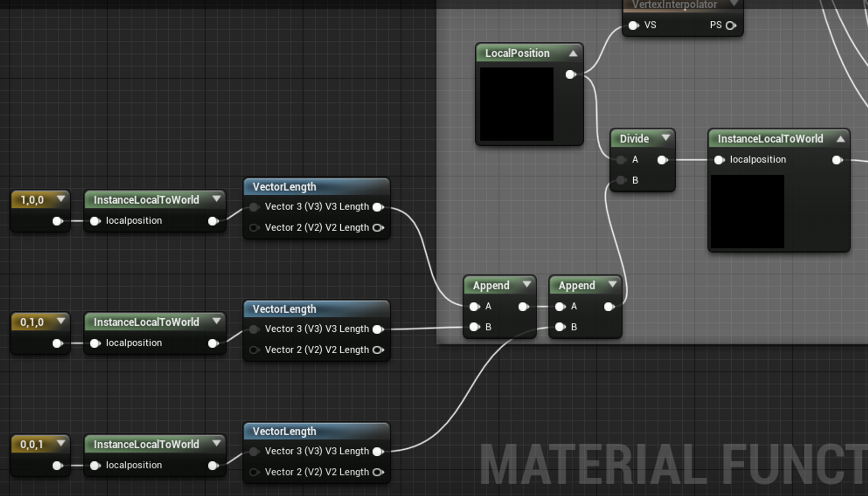Viewport: 868px width, 496px height.
Task: Expand the 0,1,0 constant node arrow
Action: click(61, 321)
